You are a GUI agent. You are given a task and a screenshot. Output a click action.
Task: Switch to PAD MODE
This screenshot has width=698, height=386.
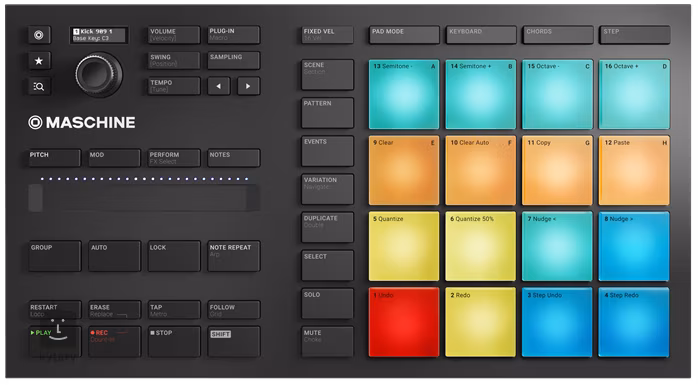tap(404, 35)
